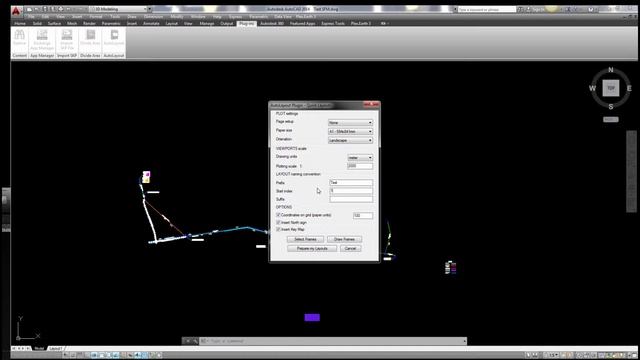
Task: Click the Prepare my Layouts button
Action: [312, 248]
